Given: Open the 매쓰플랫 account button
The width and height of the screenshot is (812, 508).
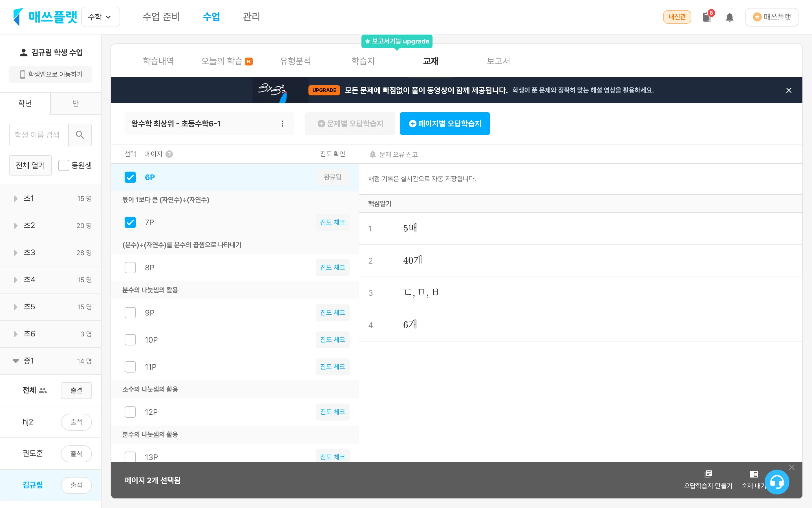Looking at the screenshot, I should (x=772, y=17).
